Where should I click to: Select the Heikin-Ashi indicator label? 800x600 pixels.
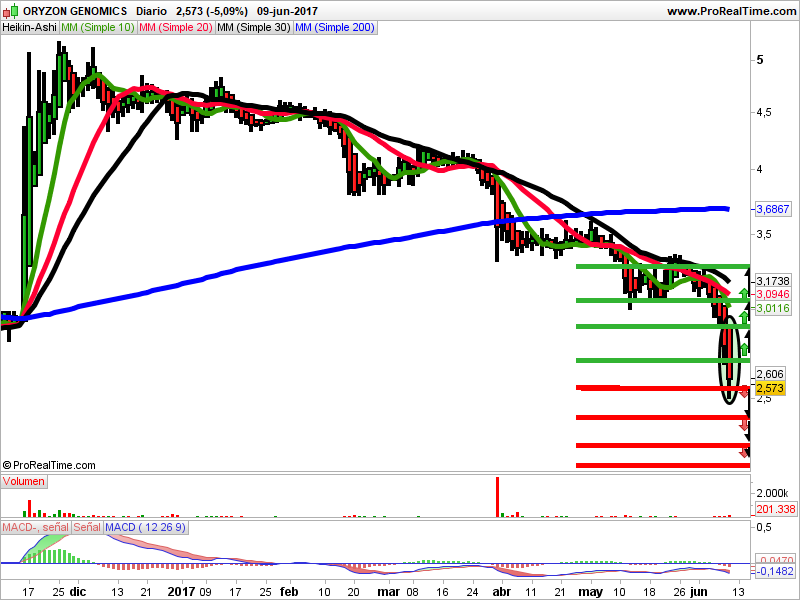(x=30, y=28)
